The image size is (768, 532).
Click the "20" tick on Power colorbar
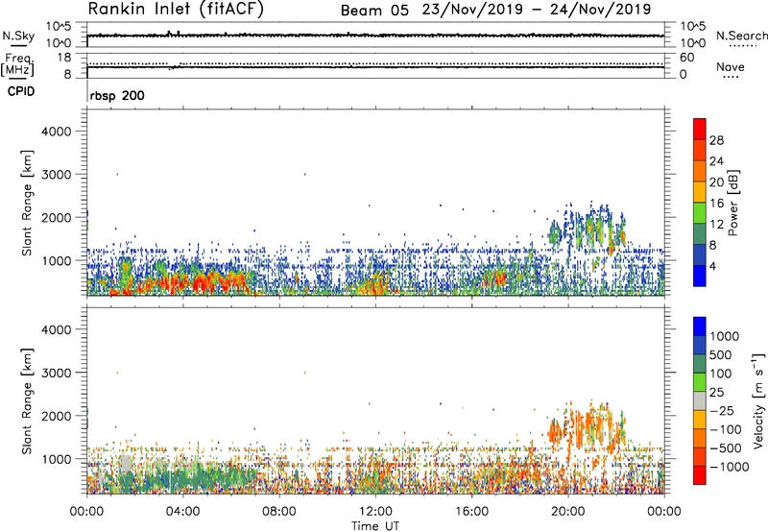coord(716,182)
